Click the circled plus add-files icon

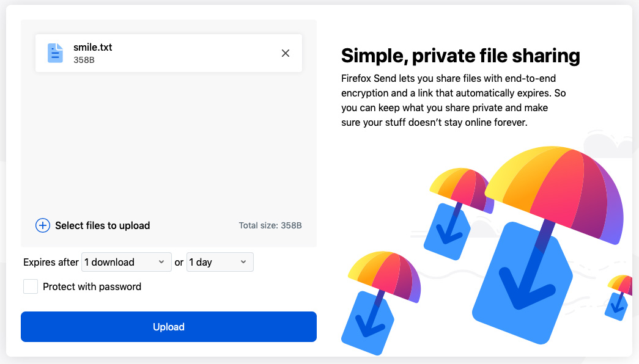43,225
